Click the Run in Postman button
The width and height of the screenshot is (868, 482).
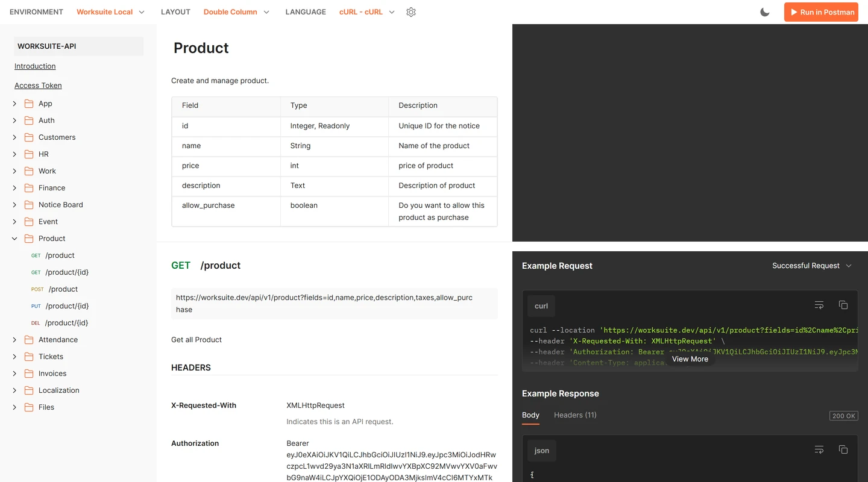(x=821, y=12)
